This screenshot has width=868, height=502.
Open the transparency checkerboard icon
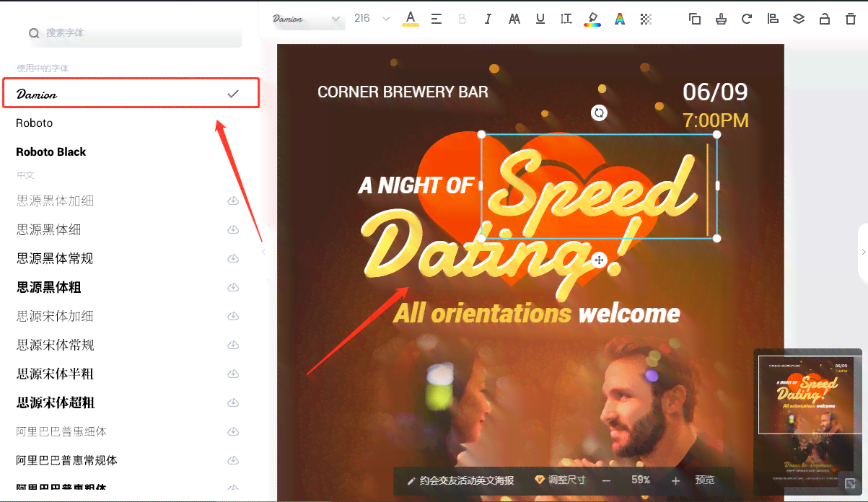pyautogui.click(x=646, y=19)
